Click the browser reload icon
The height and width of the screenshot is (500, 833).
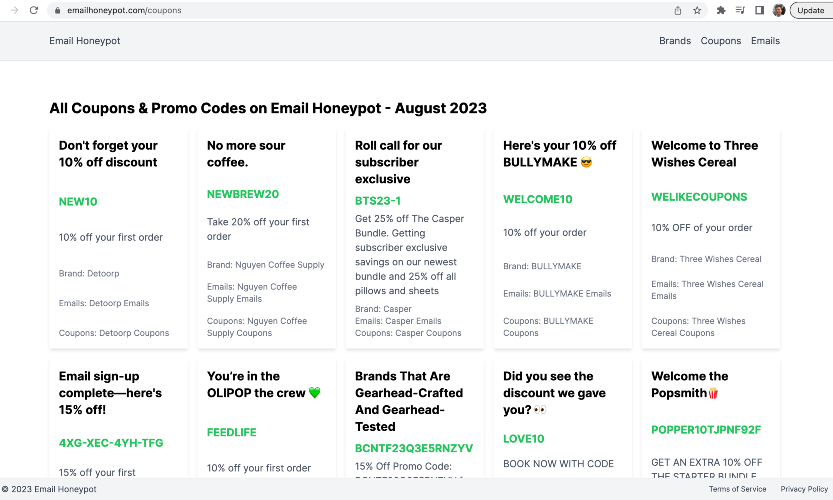click(x=34, y=10)
